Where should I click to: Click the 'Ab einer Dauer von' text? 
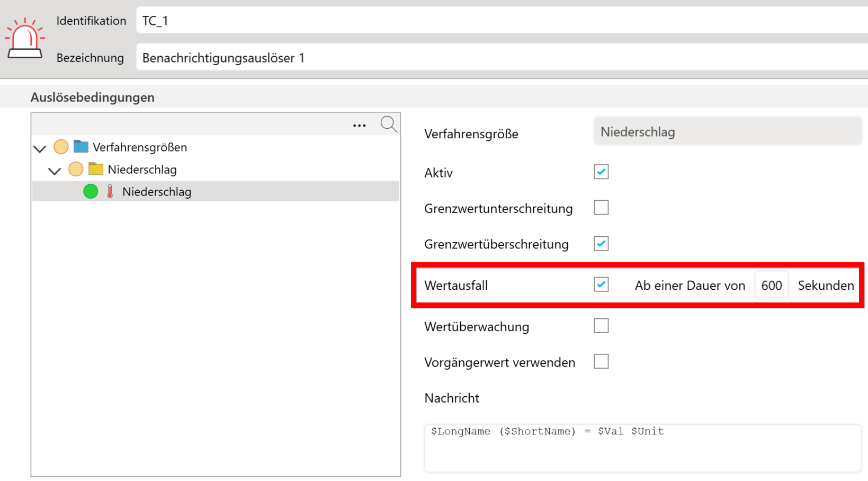click(690, 286)
